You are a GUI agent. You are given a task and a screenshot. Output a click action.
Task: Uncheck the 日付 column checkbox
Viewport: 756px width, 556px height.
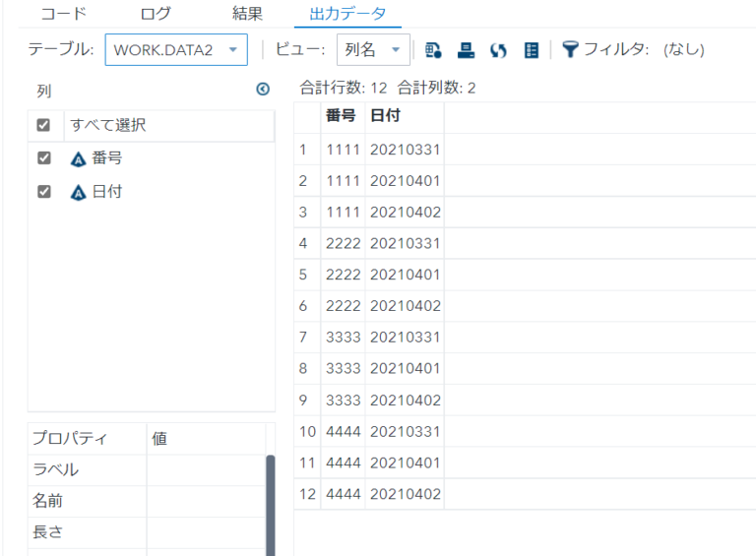(x=43, y=192)
